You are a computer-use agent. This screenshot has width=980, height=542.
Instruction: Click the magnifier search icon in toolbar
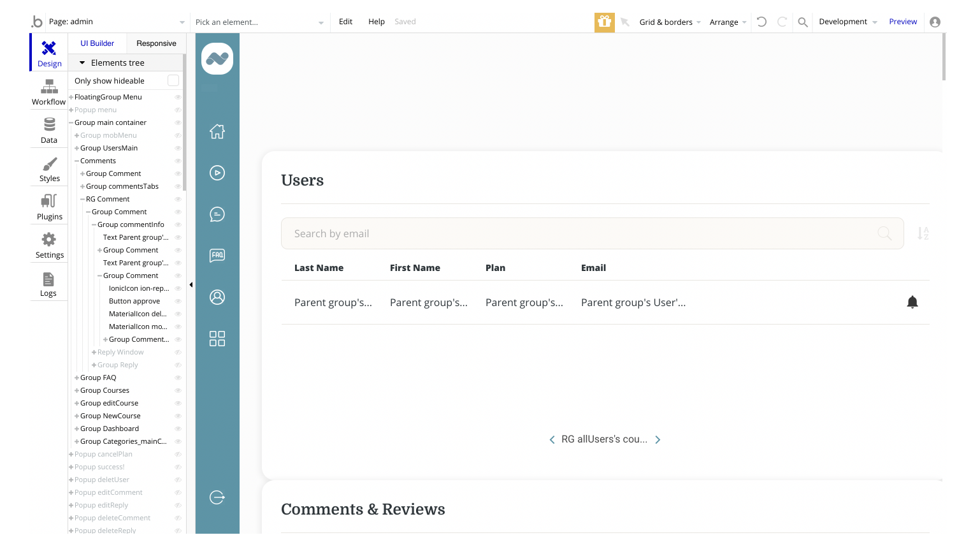coord(803,22)
